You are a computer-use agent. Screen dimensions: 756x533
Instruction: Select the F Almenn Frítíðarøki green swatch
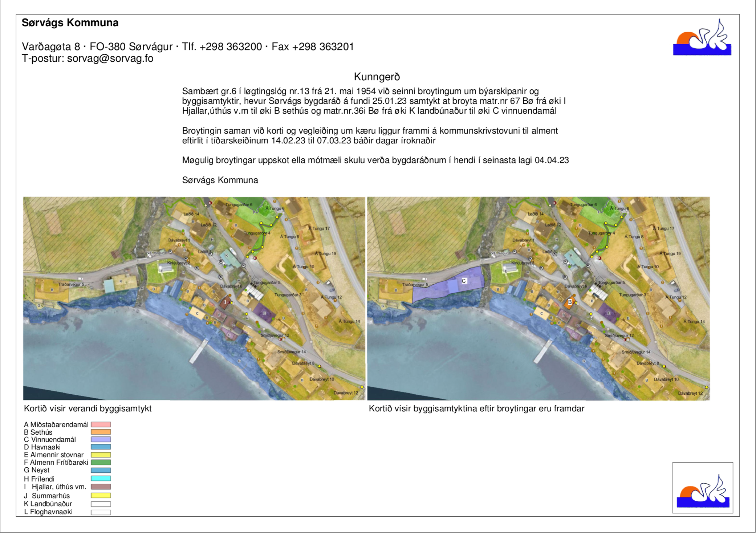pos(101,462)
